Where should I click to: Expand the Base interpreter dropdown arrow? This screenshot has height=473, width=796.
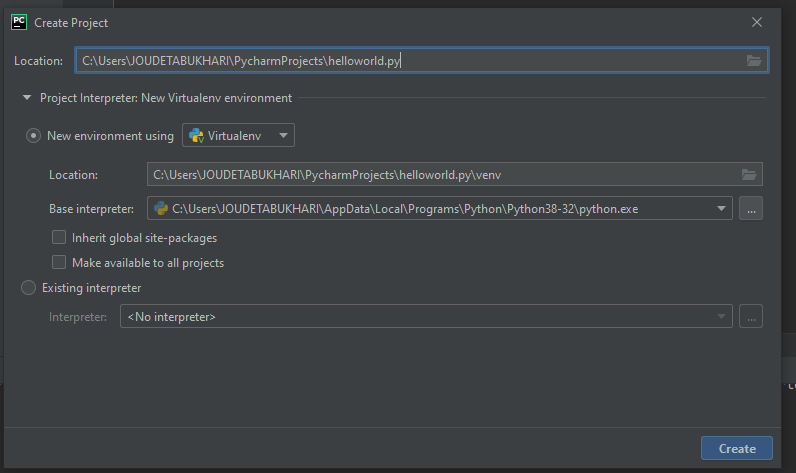721,209
